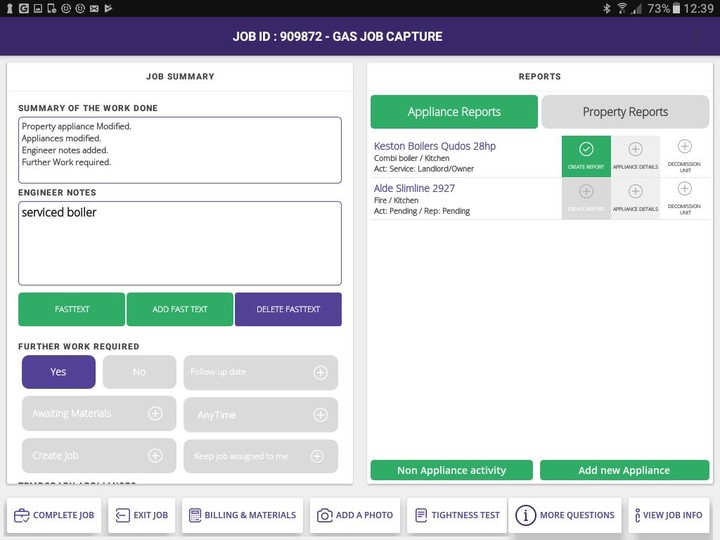Image resolution: width=720 pixels, height=540 pixels.
Task: Open Create Report for Keston Boilers Qudos
Action: (x=586, y=156)
